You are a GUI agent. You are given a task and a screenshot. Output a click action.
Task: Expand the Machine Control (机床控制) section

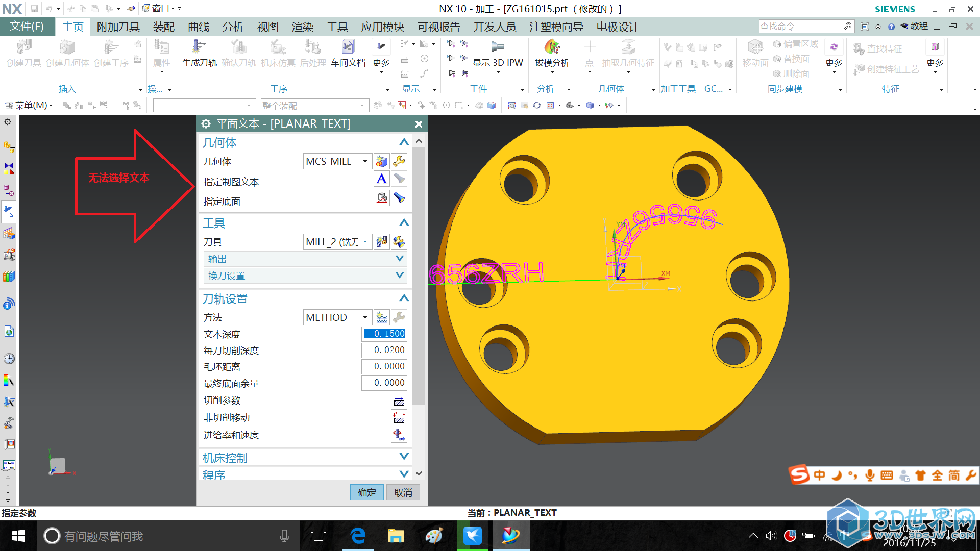pos(404,457)
